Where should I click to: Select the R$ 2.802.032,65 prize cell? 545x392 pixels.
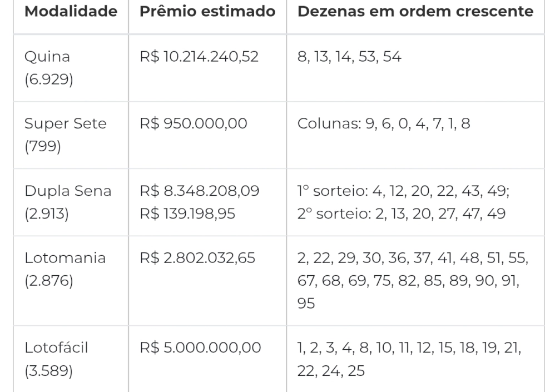pos(207,281)
